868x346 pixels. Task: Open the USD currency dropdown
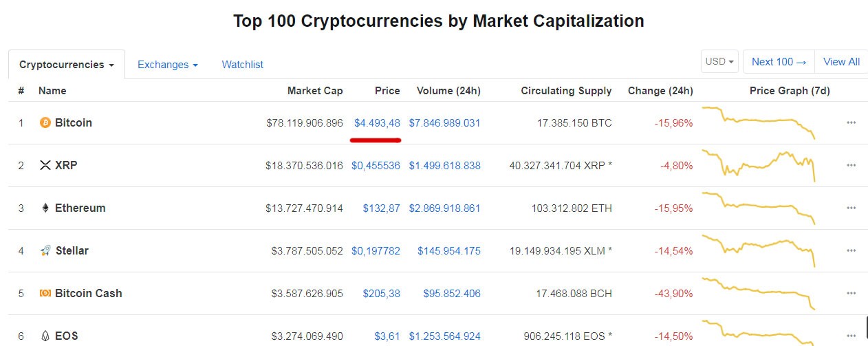click(719, 62)
